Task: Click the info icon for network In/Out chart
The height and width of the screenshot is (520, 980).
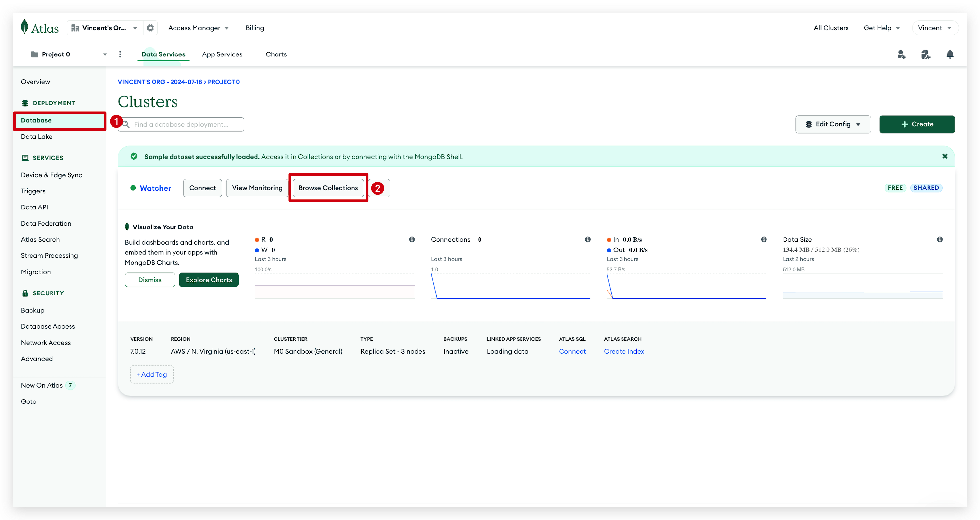Action: (x=764, y=239)
